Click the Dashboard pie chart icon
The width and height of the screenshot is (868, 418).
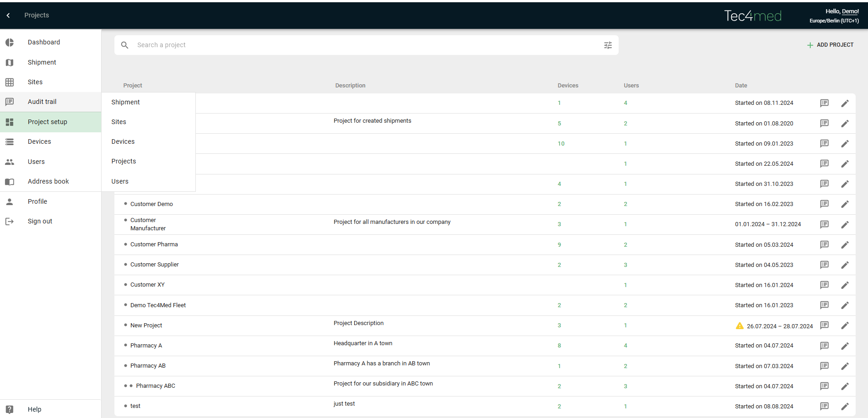tap(10, 43)
